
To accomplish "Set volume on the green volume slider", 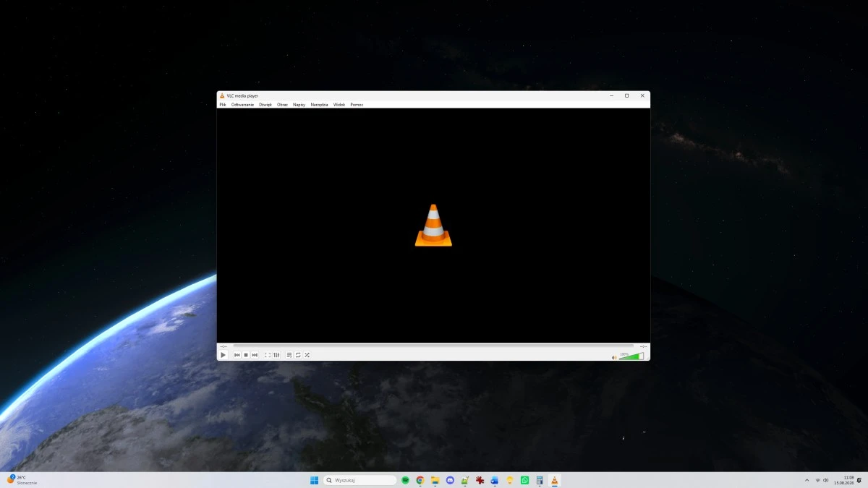I will pos(631,356).
